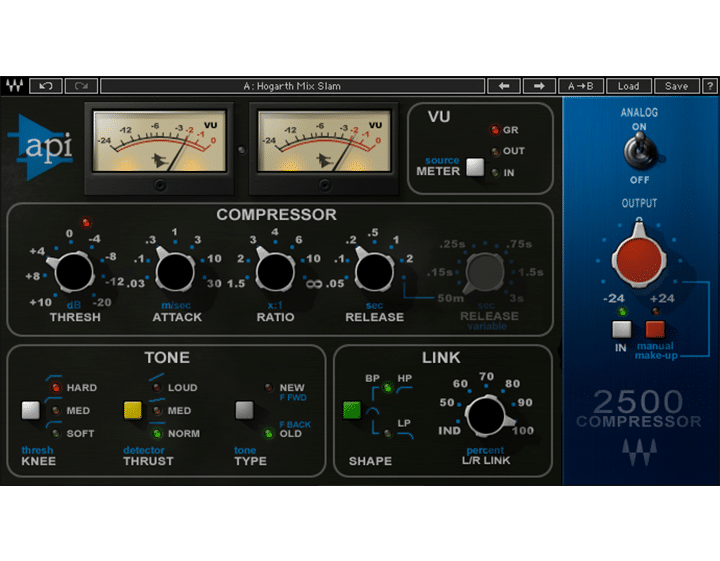Image resolution: width=720 pixels, height=561 pixels.
Task: Open the Load preset menu
Action: 629,86
